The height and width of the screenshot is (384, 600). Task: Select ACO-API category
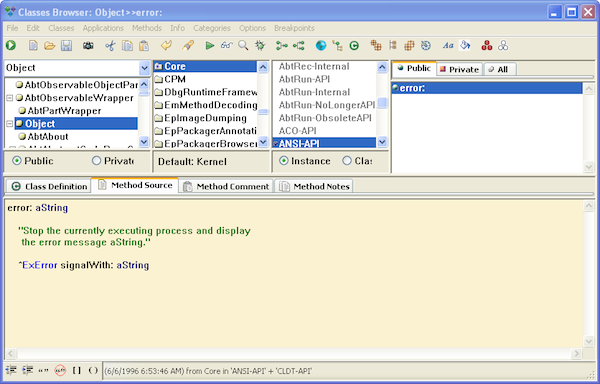(297, 130)
